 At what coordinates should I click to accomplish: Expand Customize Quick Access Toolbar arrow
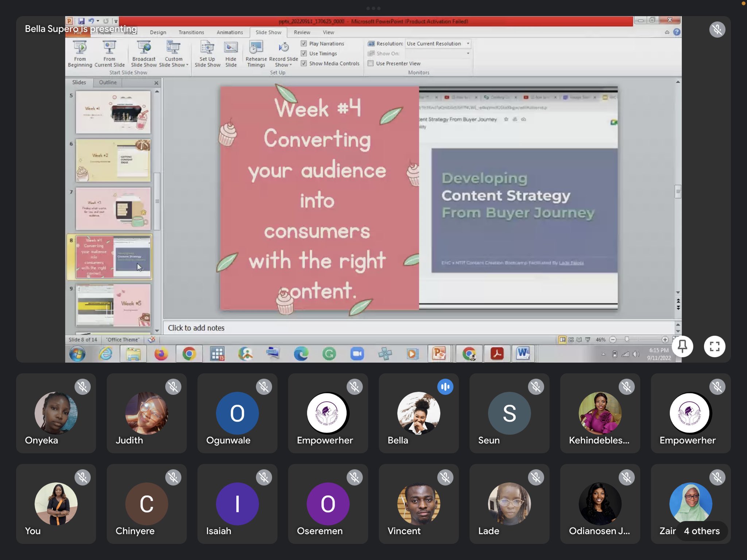click(116, 21)
